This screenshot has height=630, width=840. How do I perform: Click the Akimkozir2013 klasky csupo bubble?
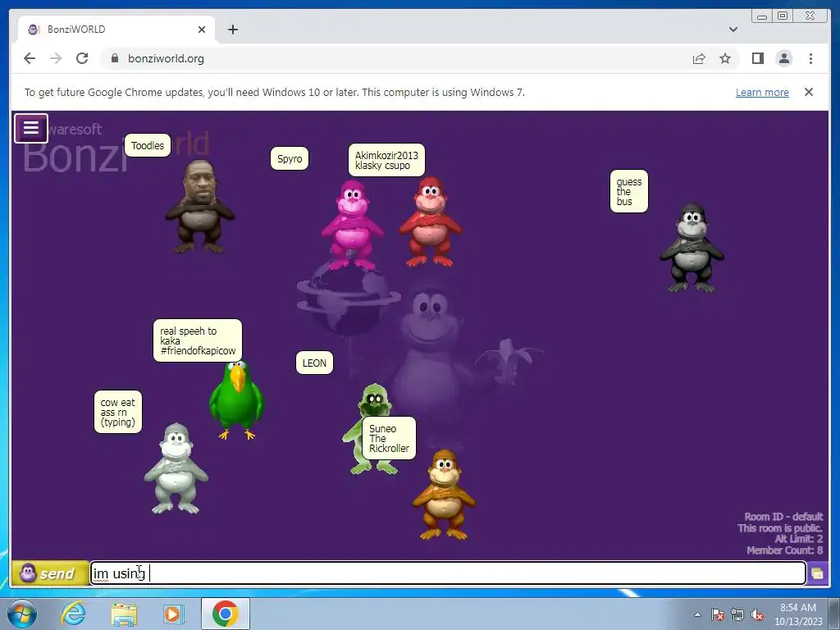pos(386,160)
